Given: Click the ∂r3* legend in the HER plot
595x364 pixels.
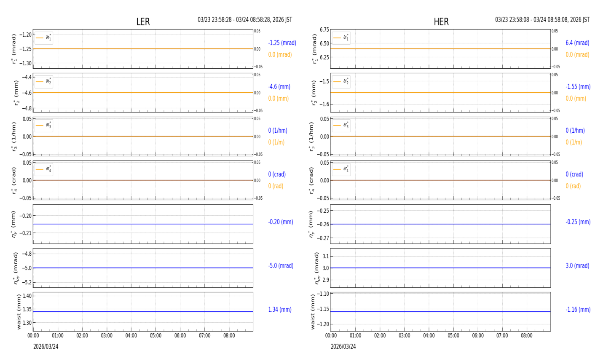Looking at the screenshot, I should click(x=341, y=126).
